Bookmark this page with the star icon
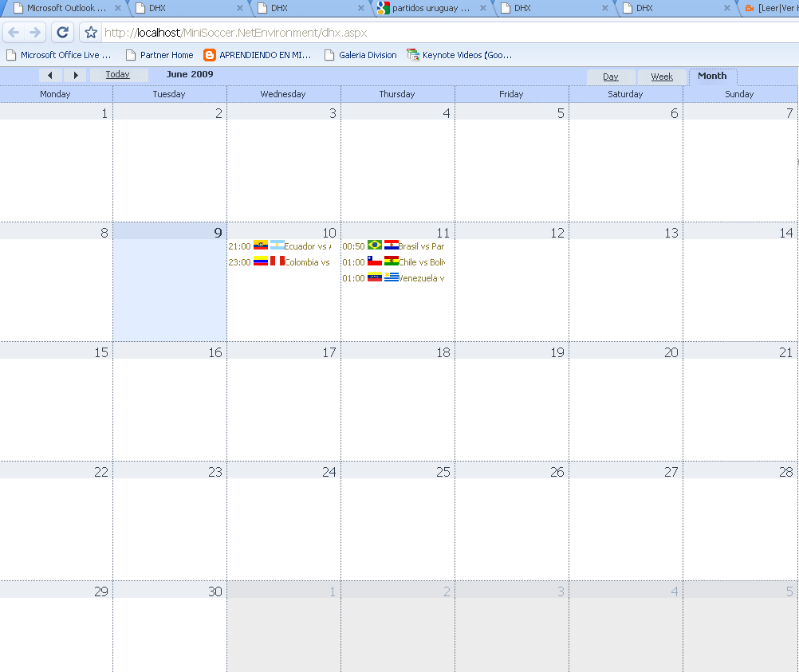 click(x=91, y=33)
